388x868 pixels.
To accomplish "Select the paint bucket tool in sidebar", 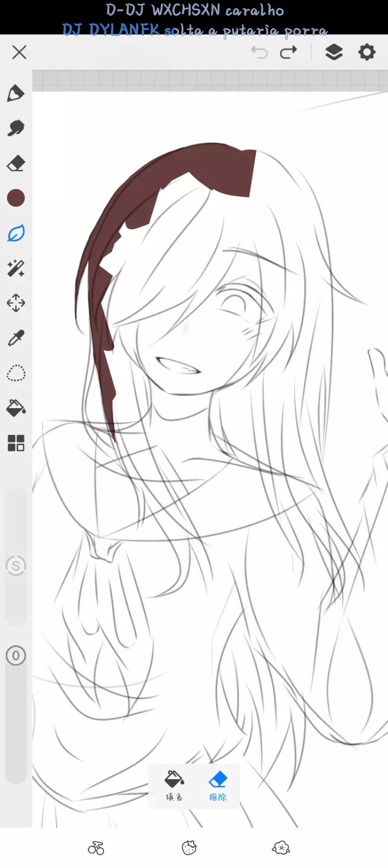I will (x=16, y=408).
